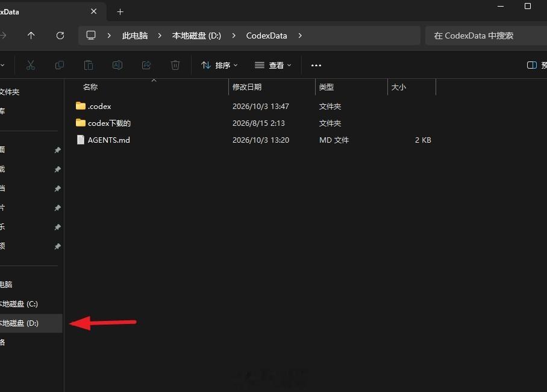Click the Up one level arrow
This screenshot has width=547, height=392.
click(31, 36)
